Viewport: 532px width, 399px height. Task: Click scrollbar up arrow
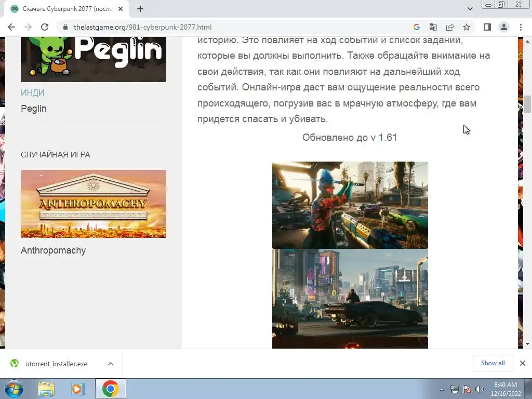(528, 41)
